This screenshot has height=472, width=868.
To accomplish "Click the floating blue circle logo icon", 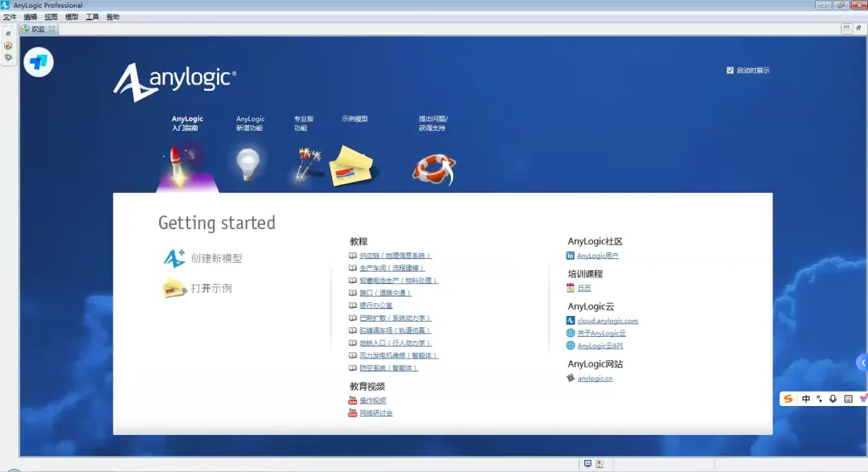I will point(39,62).
